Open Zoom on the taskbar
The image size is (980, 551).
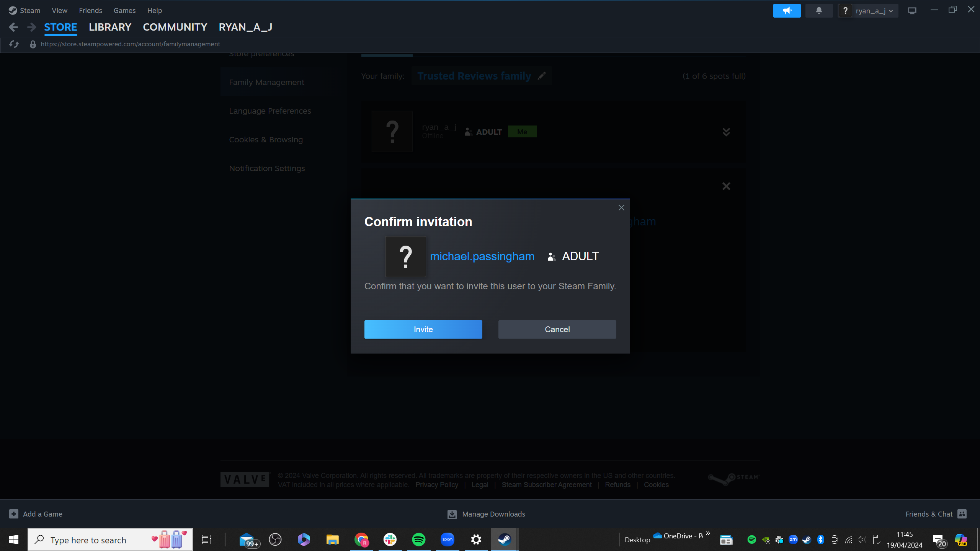pyautogui.click(x=448, y=540)
